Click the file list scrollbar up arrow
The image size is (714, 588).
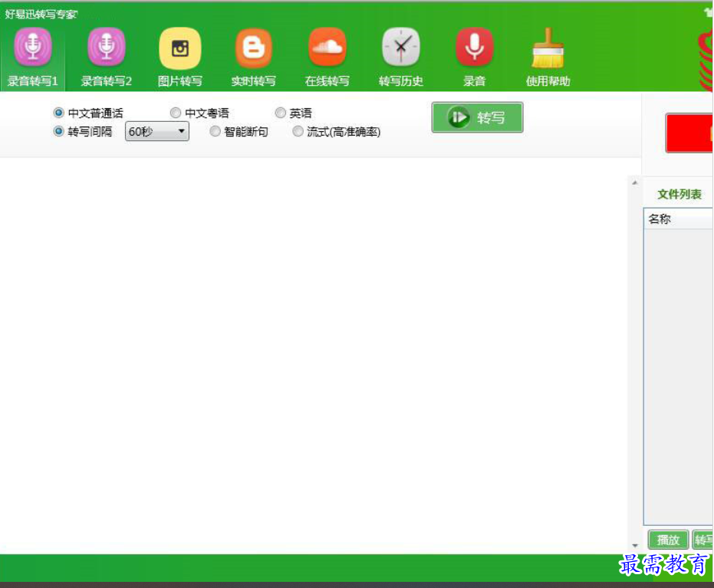click(634, 182)
